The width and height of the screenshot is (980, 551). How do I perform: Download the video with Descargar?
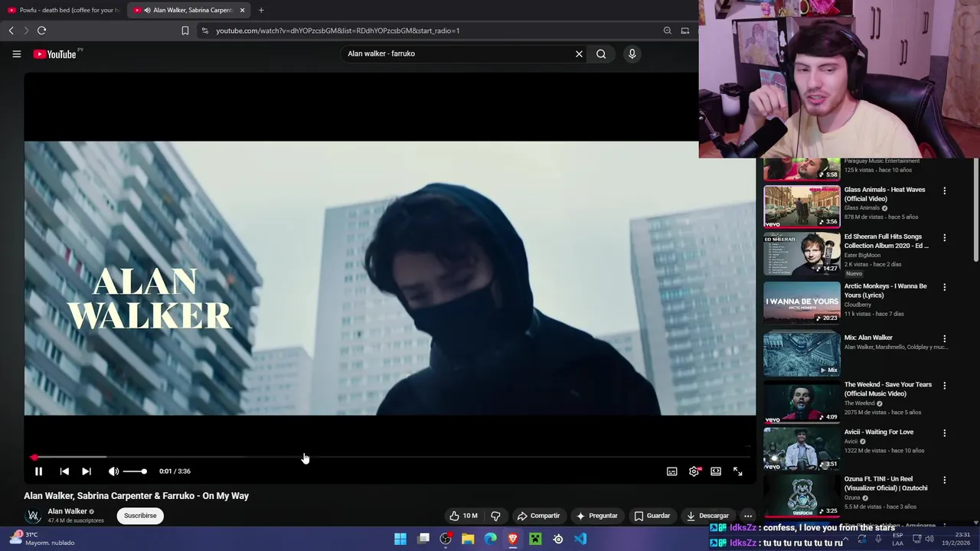[707, 516]
